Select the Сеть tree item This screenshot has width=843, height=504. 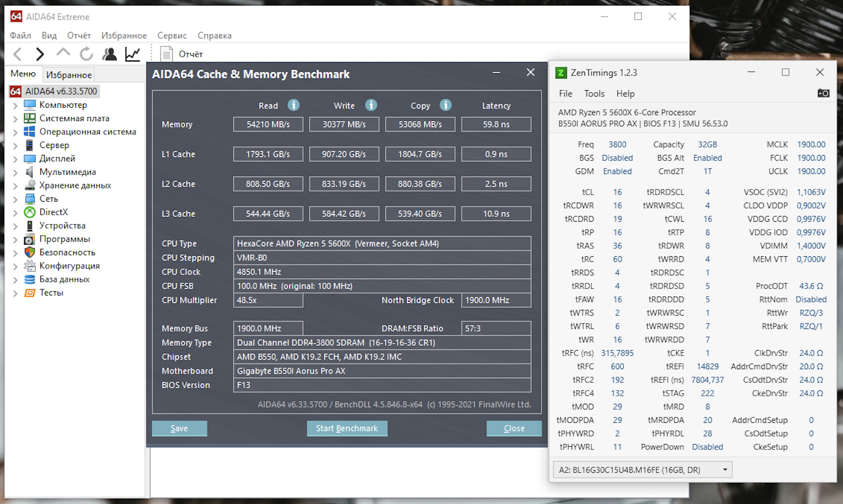49,198
